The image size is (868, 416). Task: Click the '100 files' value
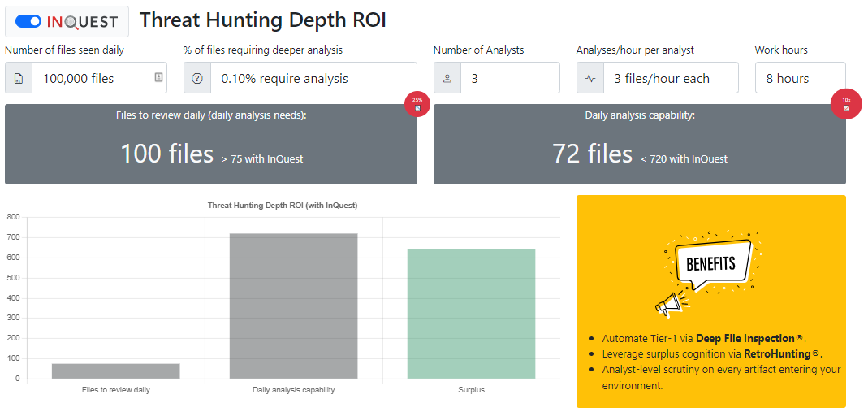(x=166, y=154)
